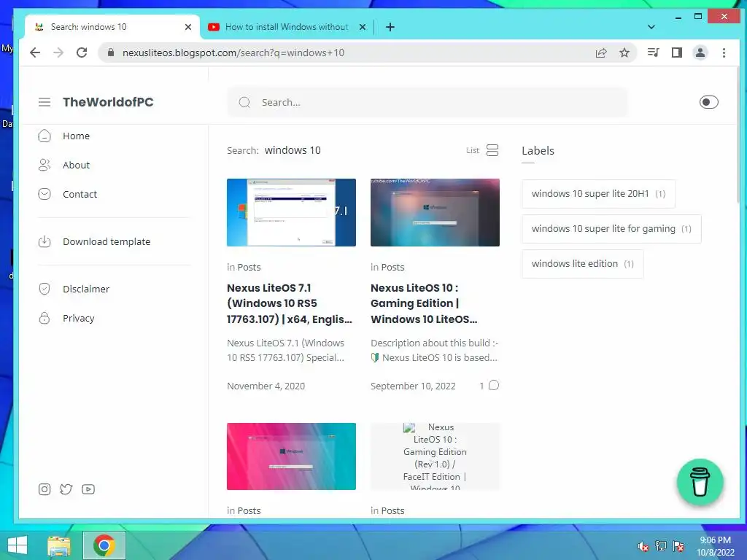Click the search magnifier icon
Screen dimensions: 747x560
point(244,102)
